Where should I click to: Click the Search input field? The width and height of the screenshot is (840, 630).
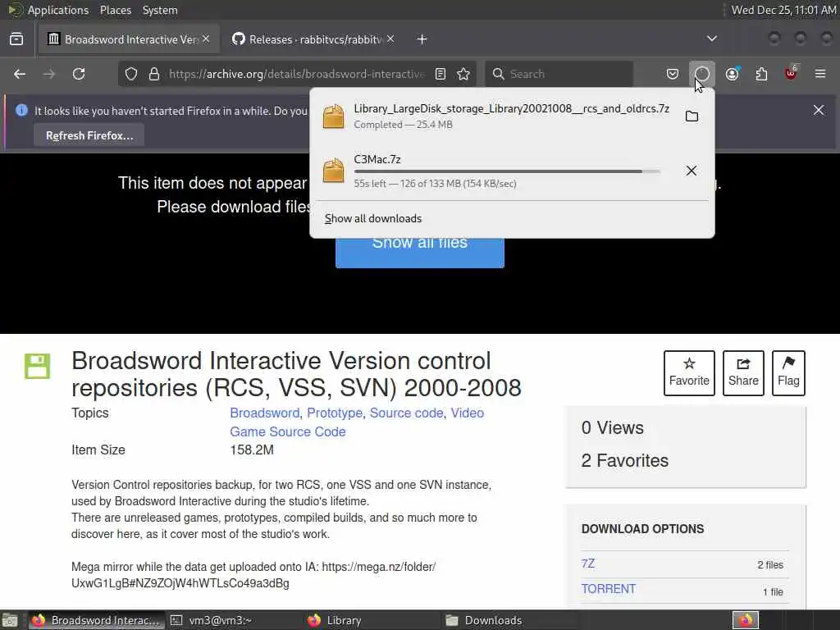tap(559, 74)
